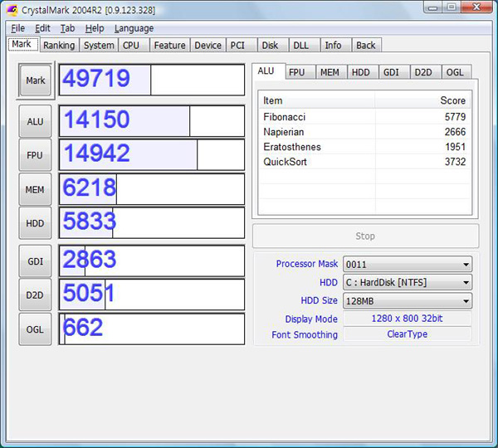Run the FPU benchmark button

point(35,155)
